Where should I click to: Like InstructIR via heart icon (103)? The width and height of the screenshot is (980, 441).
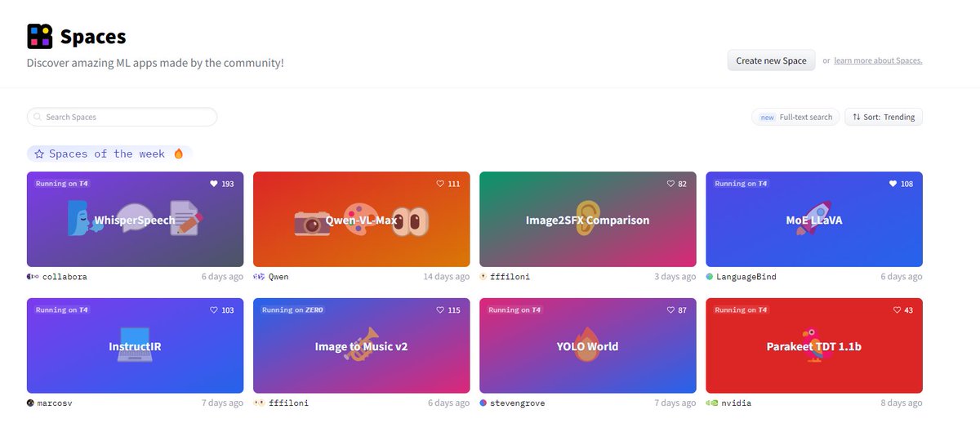point(214,310)
